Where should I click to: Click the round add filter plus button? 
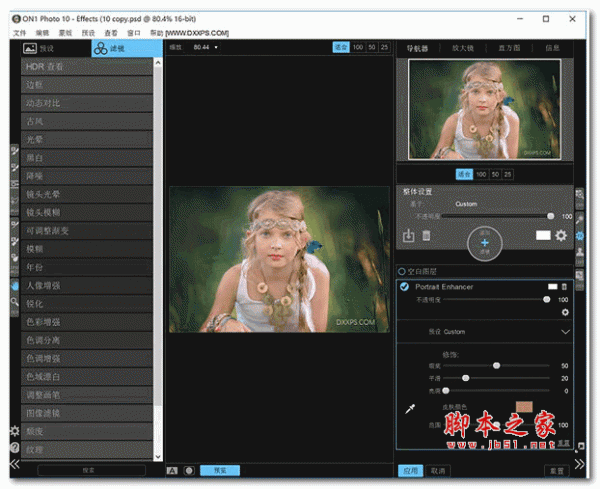coord(483,245)
